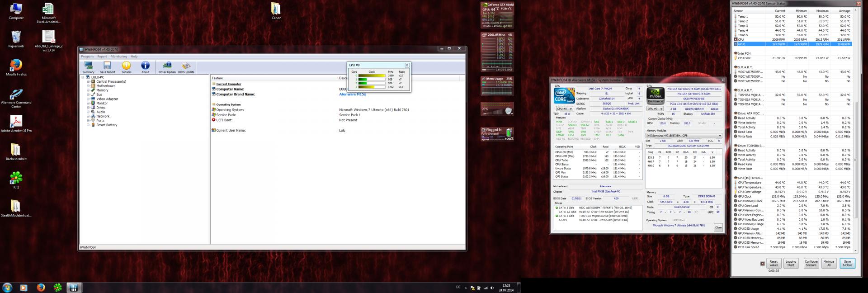The image size is (868, 293).
Task: Click the NVIDIA GeForce logo in System Summary
Action: tap(656, 96)
